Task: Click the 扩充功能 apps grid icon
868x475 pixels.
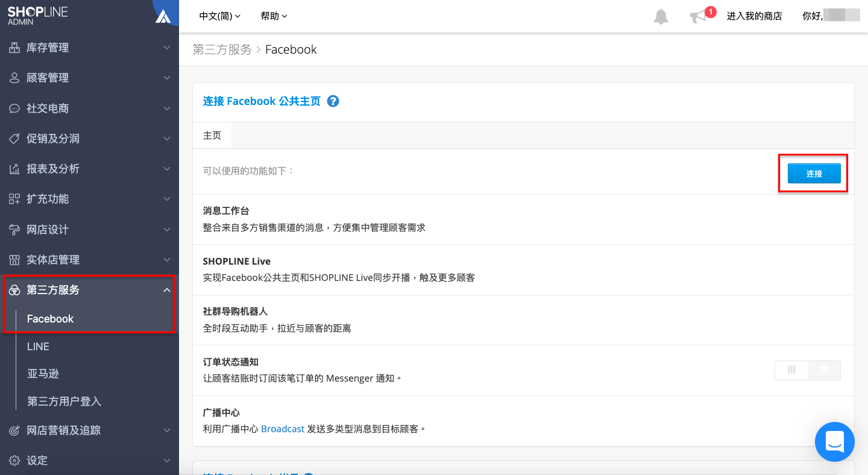Action: pyautogui.click(x=14, y=199)
